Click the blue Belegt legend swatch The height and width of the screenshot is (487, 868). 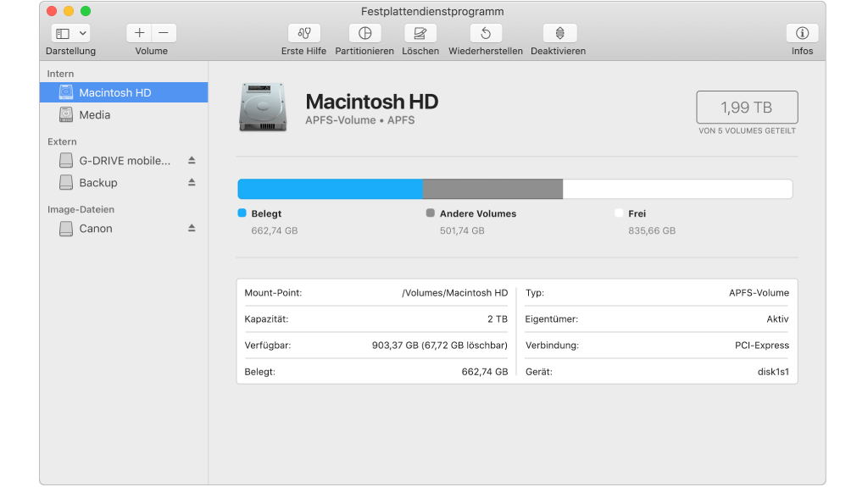pyautogui.click(x=242, y=213)
